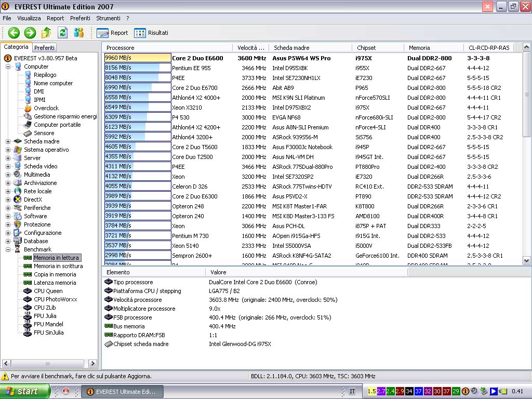The height and width of the screenshot is (399, 532).
Task: Click the Computer portatile icon
Action: point(28,125)
